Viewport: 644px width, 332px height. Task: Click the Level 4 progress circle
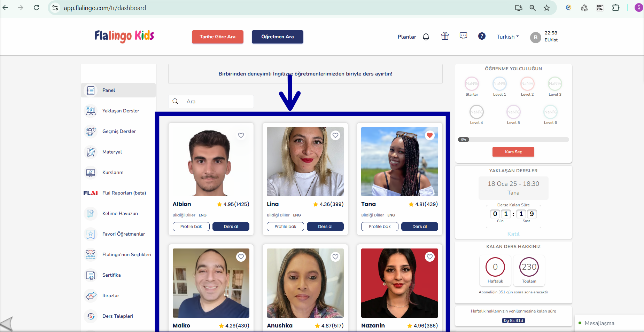tap(476, 112)
